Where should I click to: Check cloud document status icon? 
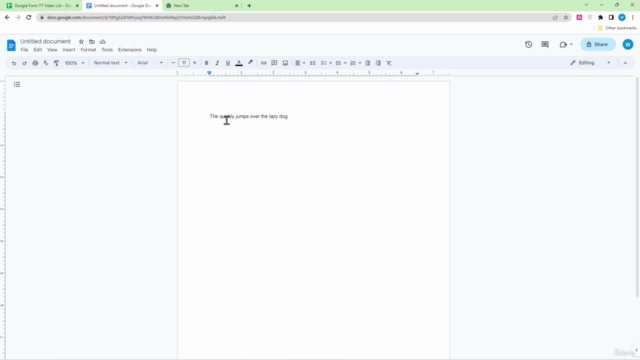tap(103, 42)
